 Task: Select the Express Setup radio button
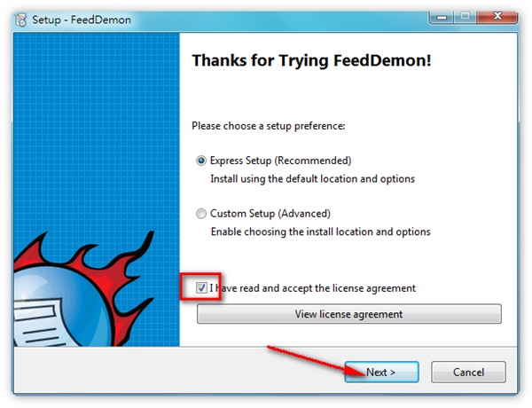(201, 161)
